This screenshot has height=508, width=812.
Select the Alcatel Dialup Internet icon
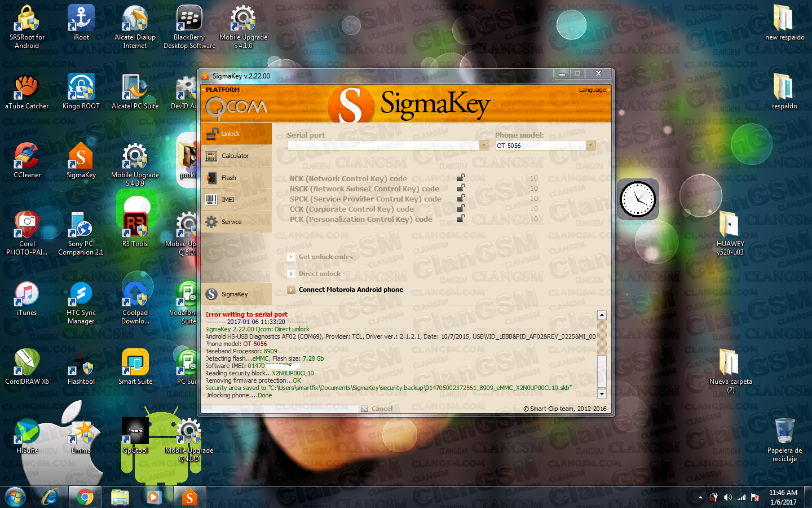[135, 27]
